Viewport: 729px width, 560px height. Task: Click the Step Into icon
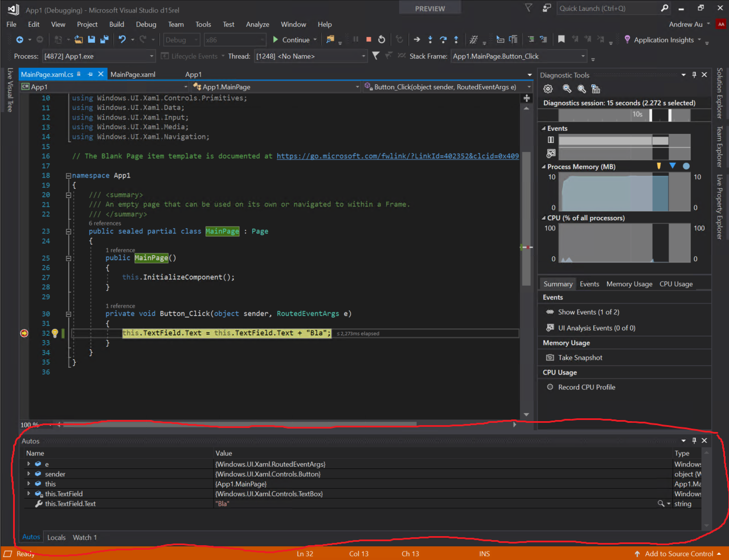coord(430,39)
